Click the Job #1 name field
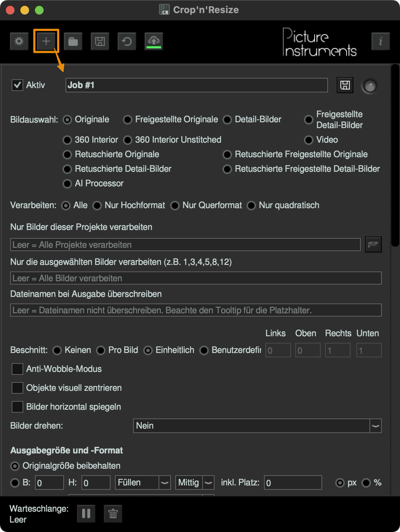The image size is (400, 532). 196,85
